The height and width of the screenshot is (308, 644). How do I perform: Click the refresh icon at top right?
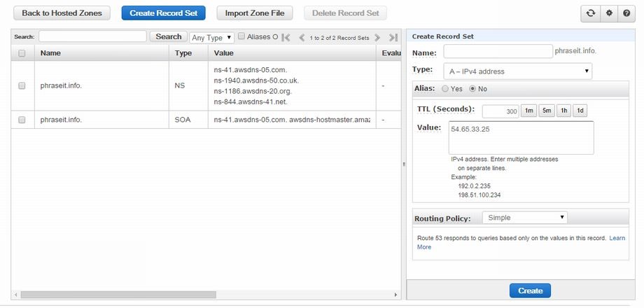tap(591, 13)
